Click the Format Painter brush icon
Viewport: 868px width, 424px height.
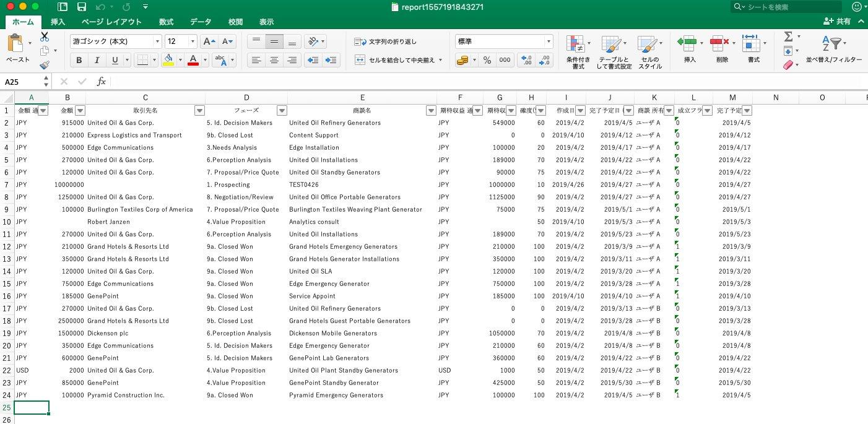pos(45,64)
